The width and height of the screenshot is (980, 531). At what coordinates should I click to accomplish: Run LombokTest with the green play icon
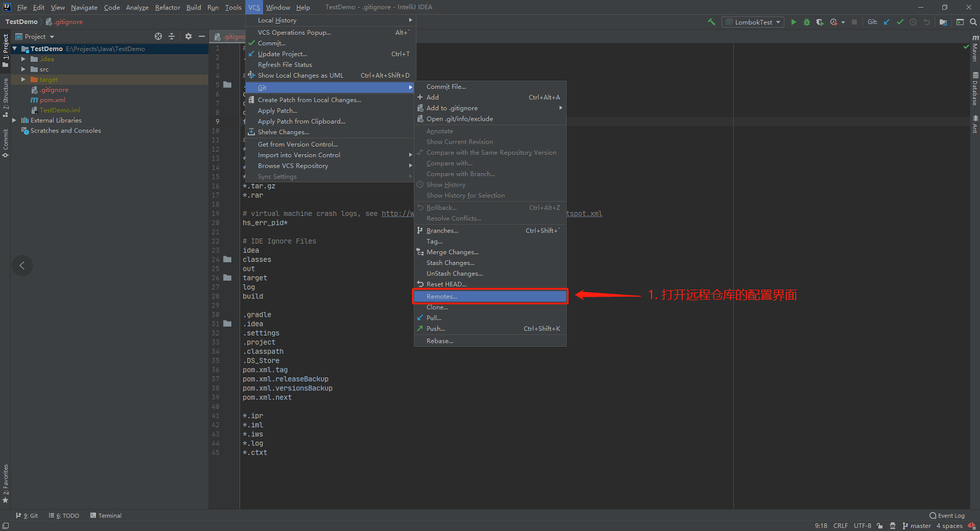[x=793, y=22]
